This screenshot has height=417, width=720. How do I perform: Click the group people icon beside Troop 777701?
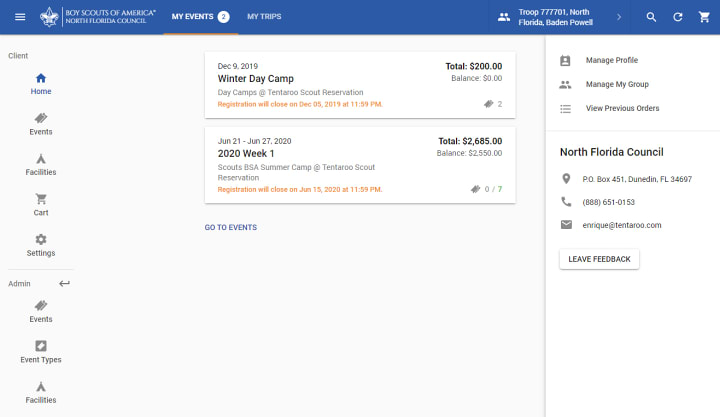[x=504, y=17]
